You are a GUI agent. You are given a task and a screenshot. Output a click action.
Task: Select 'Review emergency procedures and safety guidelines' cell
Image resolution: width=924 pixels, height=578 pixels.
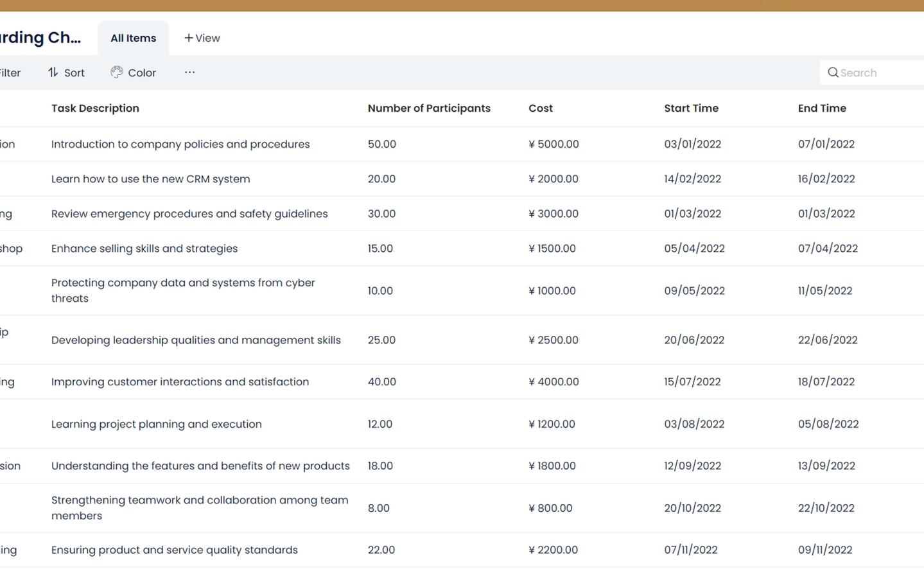(189, 213)
